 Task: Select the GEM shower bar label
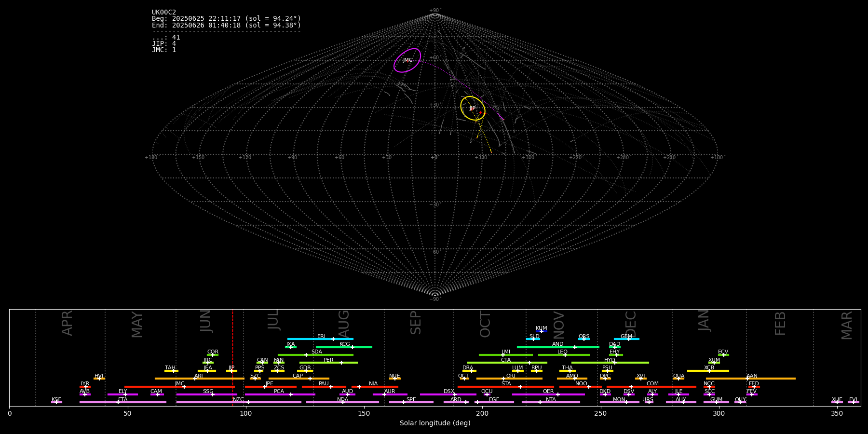[x=626, y=337]
